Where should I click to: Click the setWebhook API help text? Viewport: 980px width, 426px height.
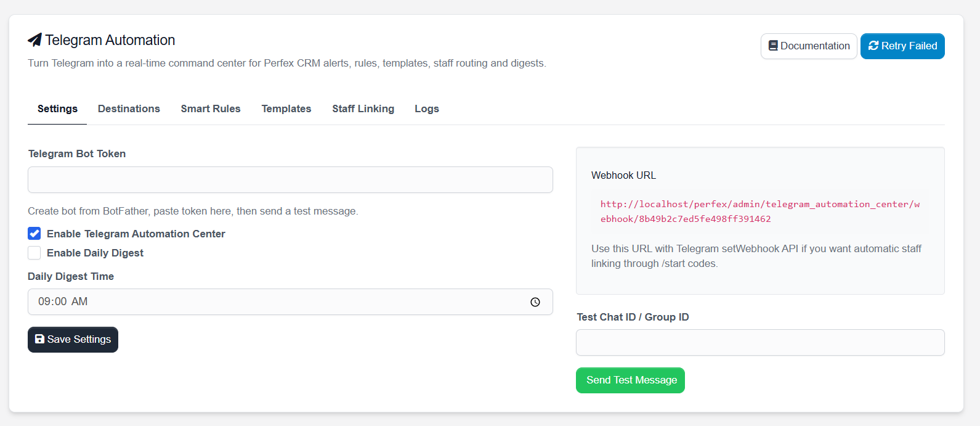756,256
